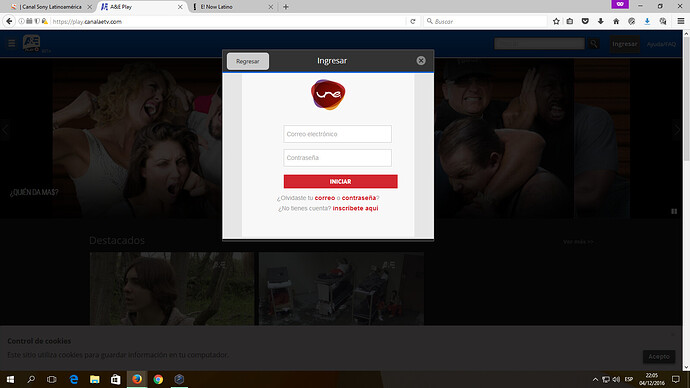Go to the Firefox Home page icon

(616, 21)
